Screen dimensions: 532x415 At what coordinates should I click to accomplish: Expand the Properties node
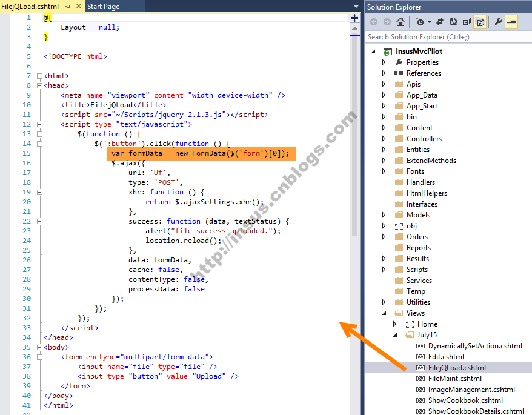[384, 62]
